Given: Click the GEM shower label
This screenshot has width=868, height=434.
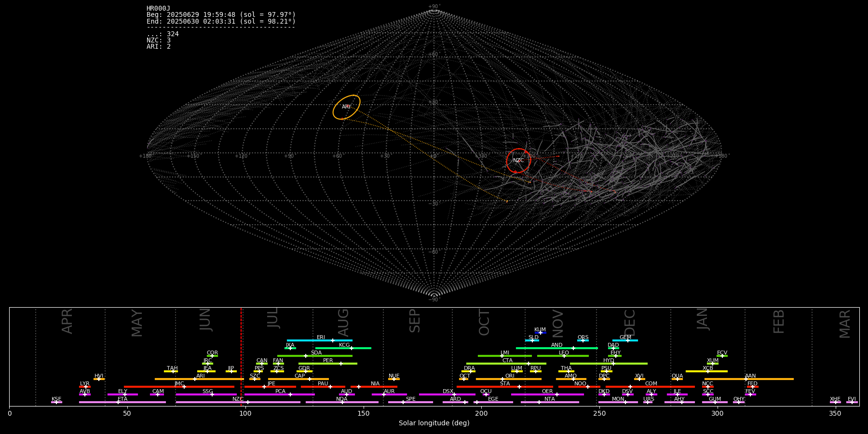Looking at the screenshot, I should pyautogui.click(x=625, y=337).
